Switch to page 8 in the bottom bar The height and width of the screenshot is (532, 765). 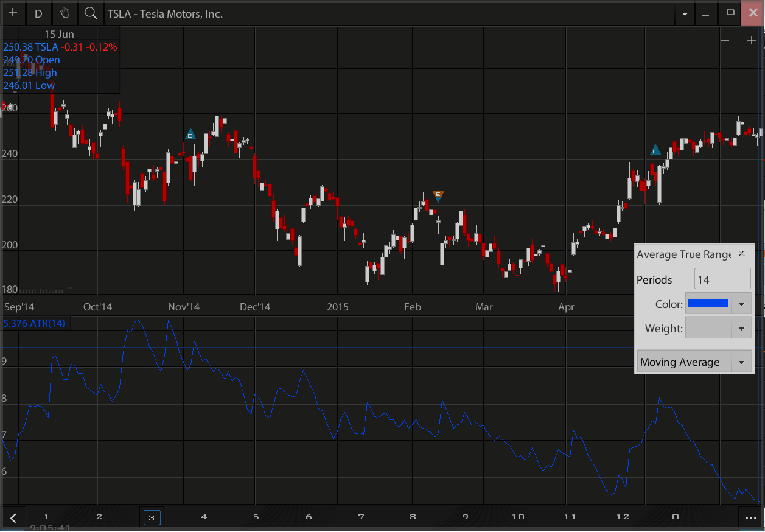click(413, 517)
